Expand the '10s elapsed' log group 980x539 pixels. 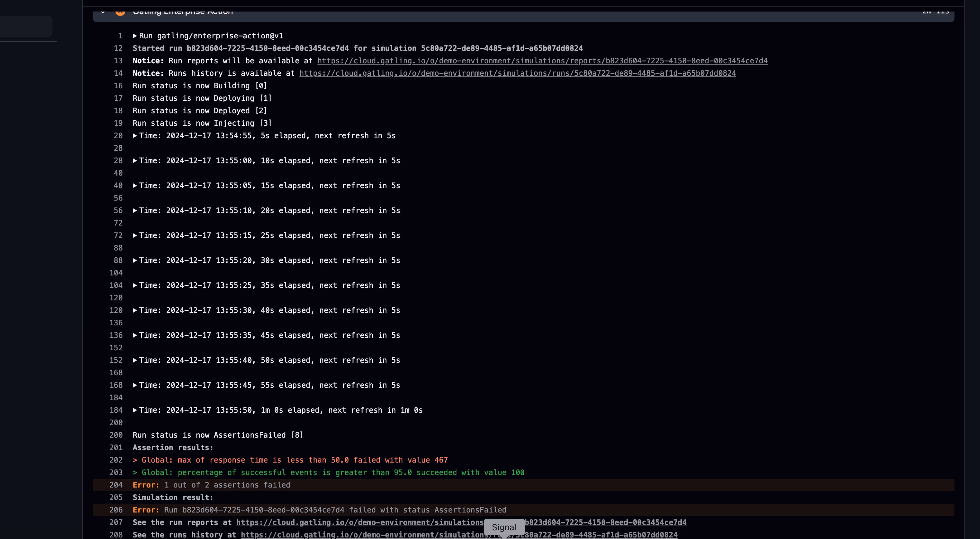tap(135, 161)
